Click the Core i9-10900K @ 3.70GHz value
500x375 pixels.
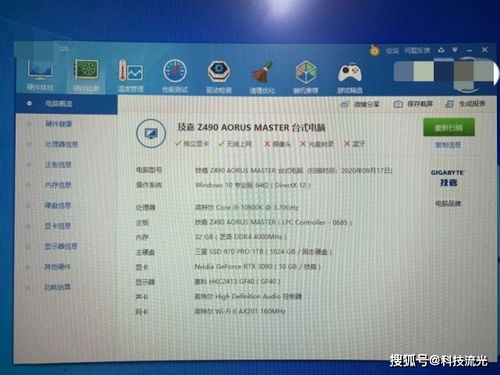pos(246,207)
